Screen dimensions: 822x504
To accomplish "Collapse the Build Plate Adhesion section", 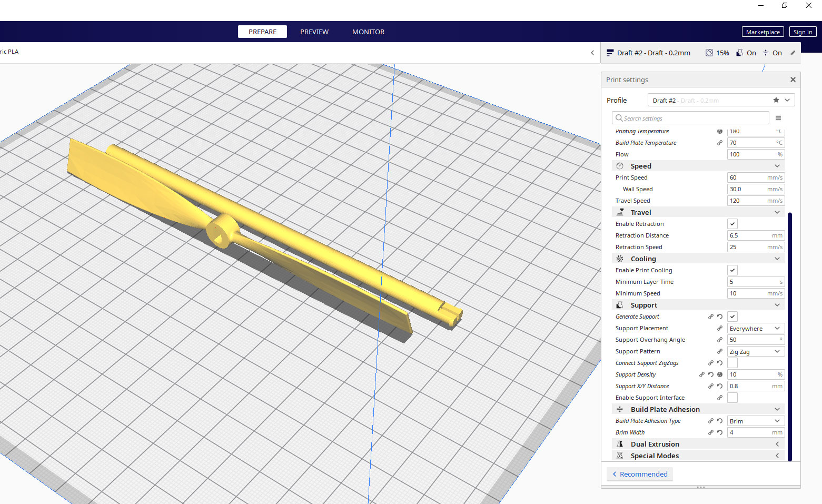I will (x=698, y=409).
